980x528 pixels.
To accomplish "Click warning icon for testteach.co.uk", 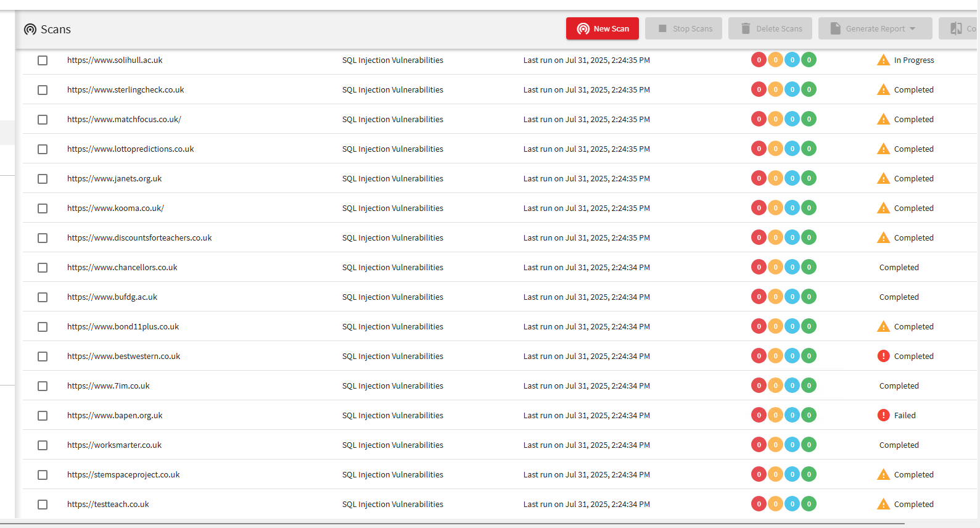I will coord(883,504).
